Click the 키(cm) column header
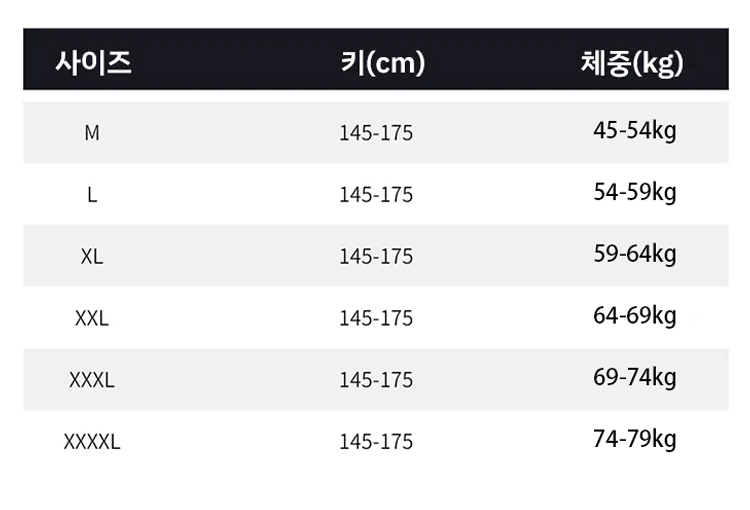This screenshot has height=510, width=750. point(382,63)
